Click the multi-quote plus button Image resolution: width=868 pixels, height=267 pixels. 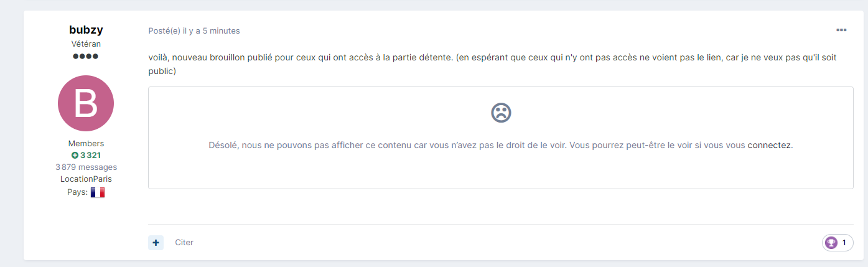click(156, 242)
